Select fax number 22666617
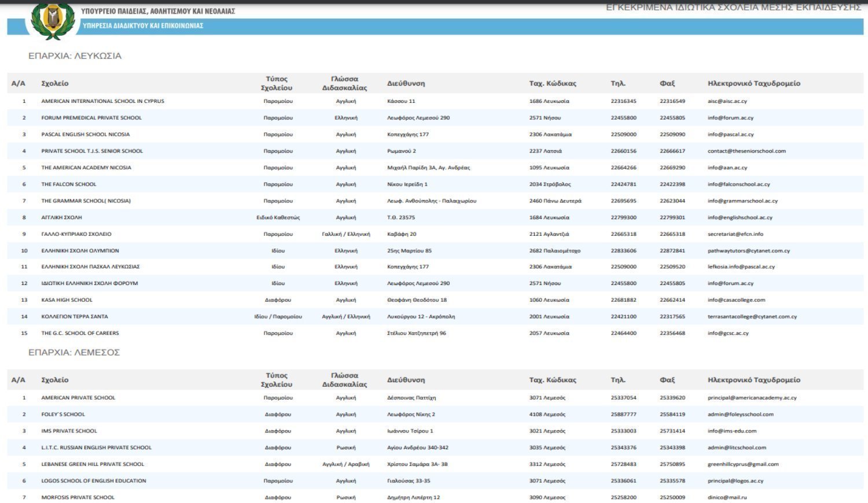Image resolution: width=868 pixels, height=503 pixels. coord(672,151)
